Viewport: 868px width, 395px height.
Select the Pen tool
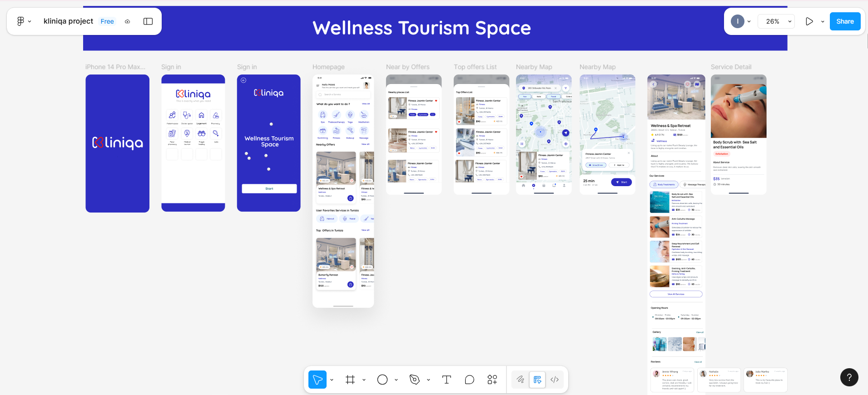[x=414, y=380]
